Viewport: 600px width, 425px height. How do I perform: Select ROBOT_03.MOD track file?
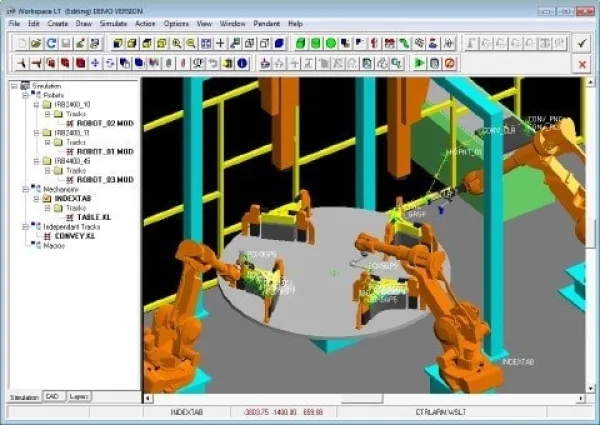tap(105, 180)
